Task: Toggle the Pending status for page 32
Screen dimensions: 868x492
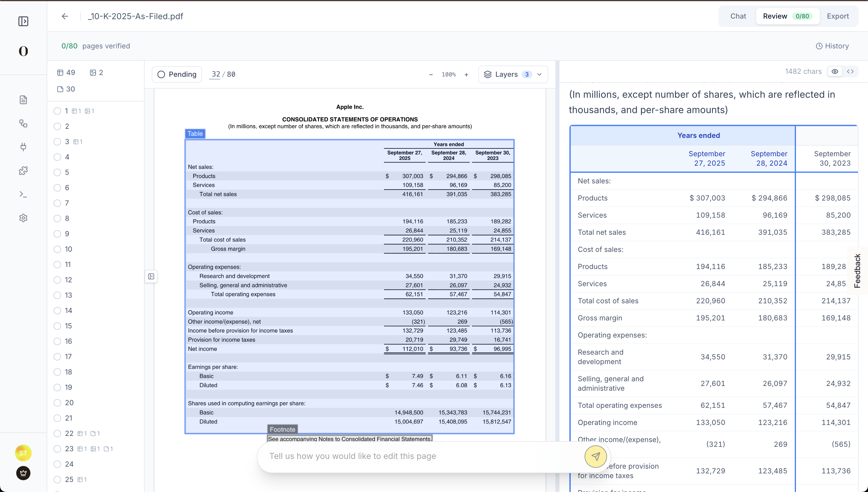Action: (x=176, y=74)
